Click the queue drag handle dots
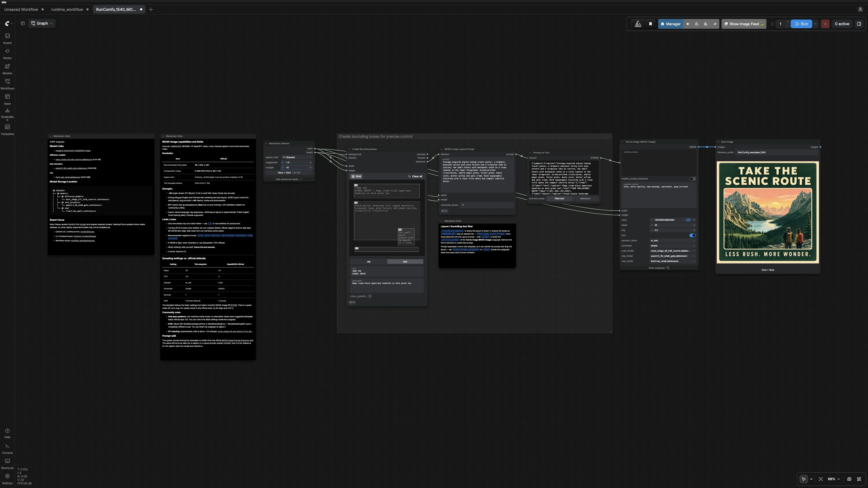The image size is (868, 488). pos(772,24)
